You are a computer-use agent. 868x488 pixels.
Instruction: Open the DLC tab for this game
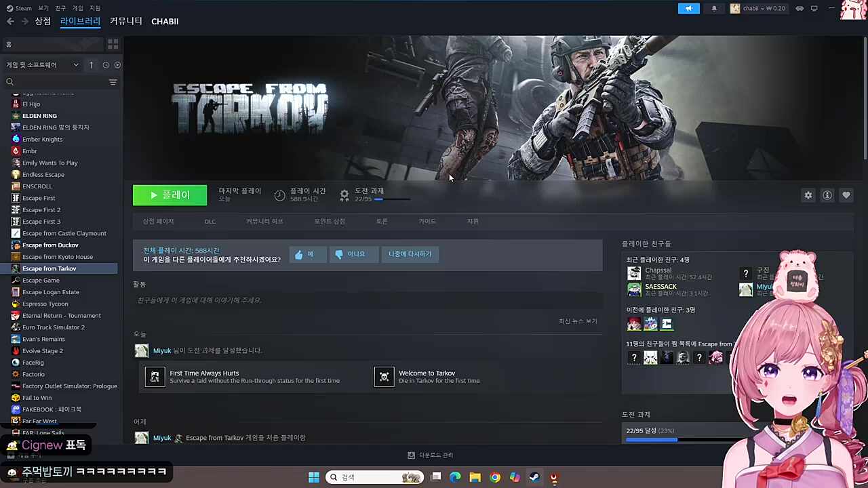(210, 222)
